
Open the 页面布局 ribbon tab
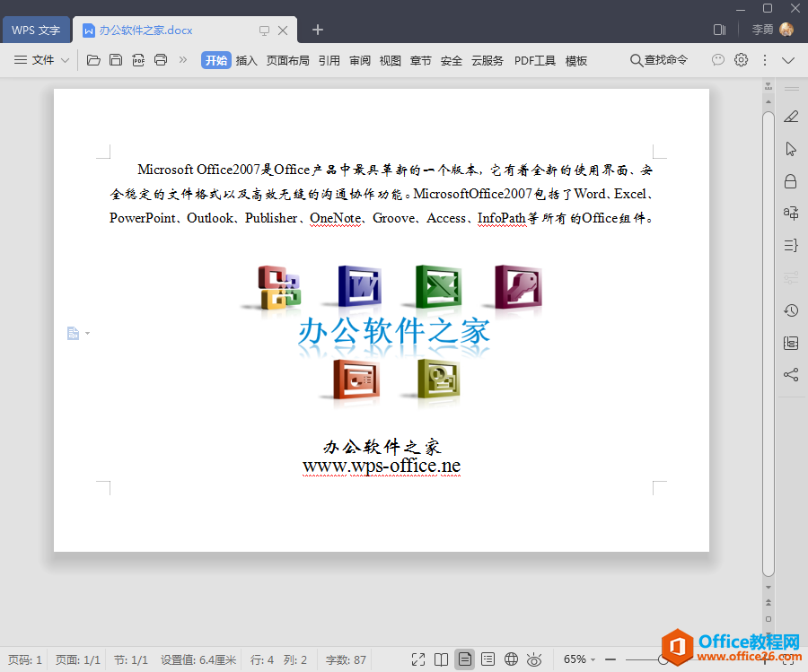pos(287,61)
